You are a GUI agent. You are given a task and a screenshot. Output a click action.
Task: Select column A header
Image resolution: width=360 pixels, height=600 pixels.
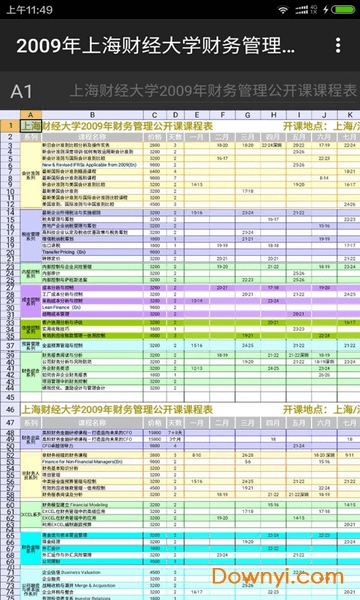click(31, 115)
